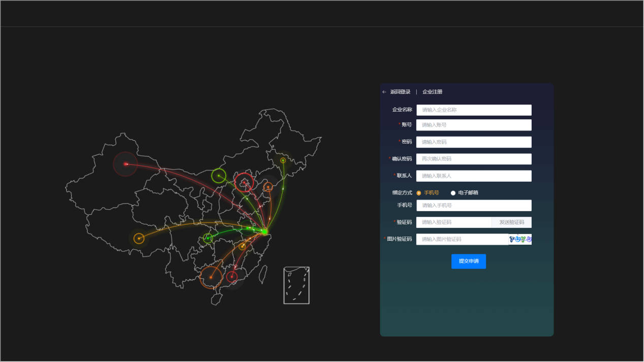644x362 pixels.
Task: Focus the 密码 input field
Action: pos(473,142)
